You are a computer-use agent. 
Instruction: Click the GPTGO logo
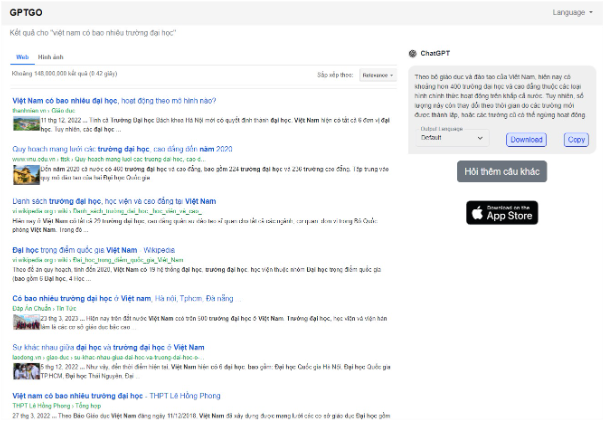27,12
